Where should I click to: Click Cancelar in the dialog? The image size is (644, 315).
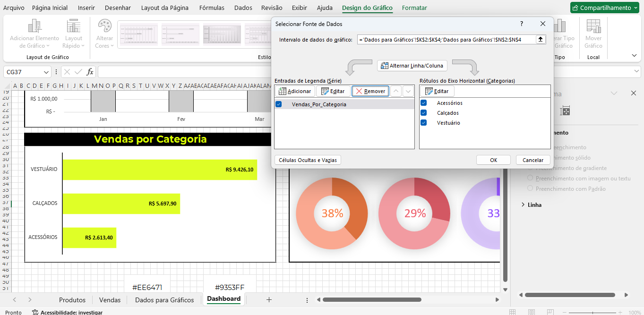(533, 160)
